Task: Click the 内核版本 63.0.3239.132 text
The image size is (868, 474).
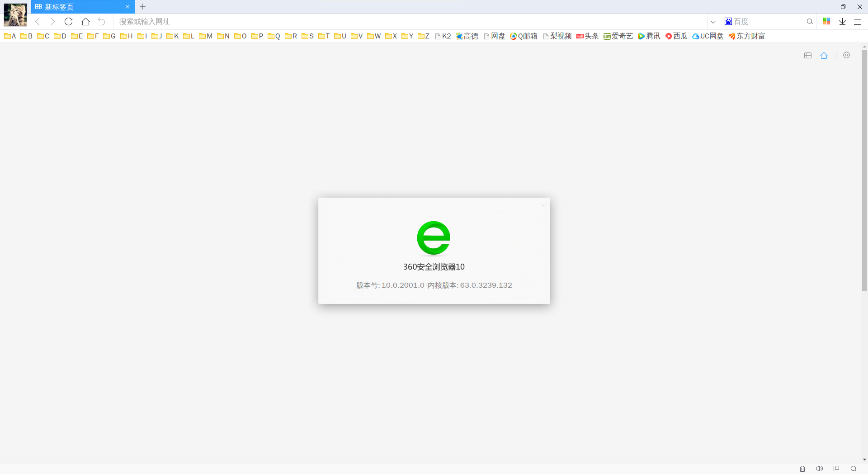Action: coord(470,285)
